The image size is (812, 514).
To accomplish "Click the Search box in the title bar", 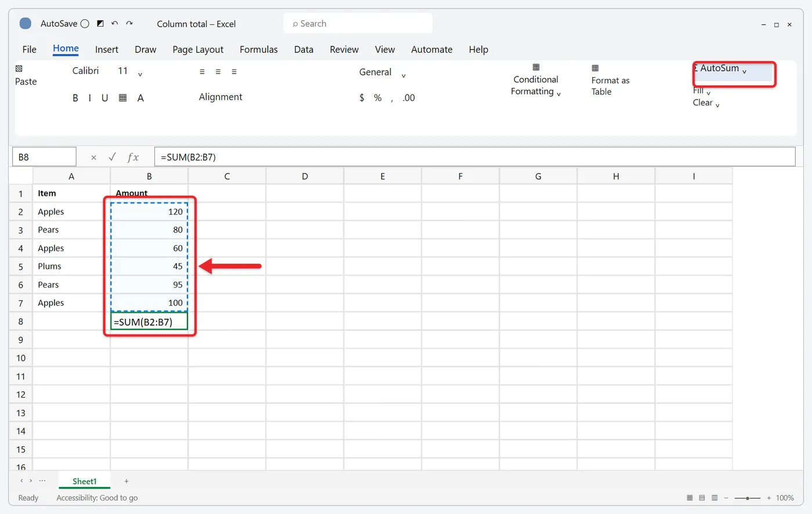I will point(358,24).
